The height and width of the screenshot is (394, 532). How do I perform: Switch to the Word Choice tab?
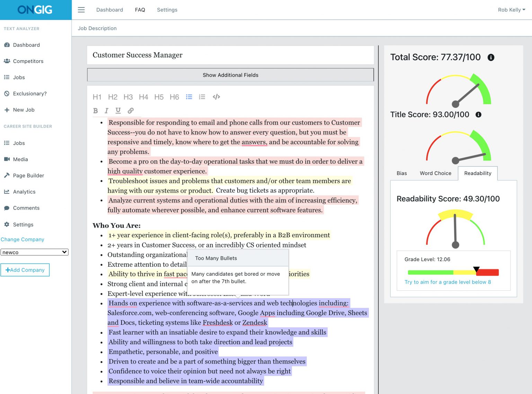point(435,173)
